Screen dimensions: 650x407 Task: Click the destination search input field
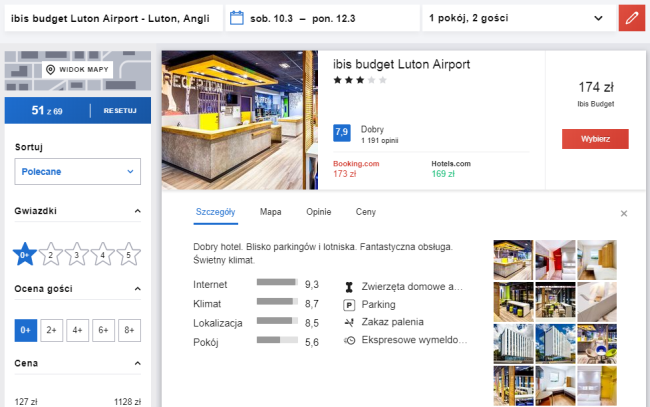[x=114, y=18]
